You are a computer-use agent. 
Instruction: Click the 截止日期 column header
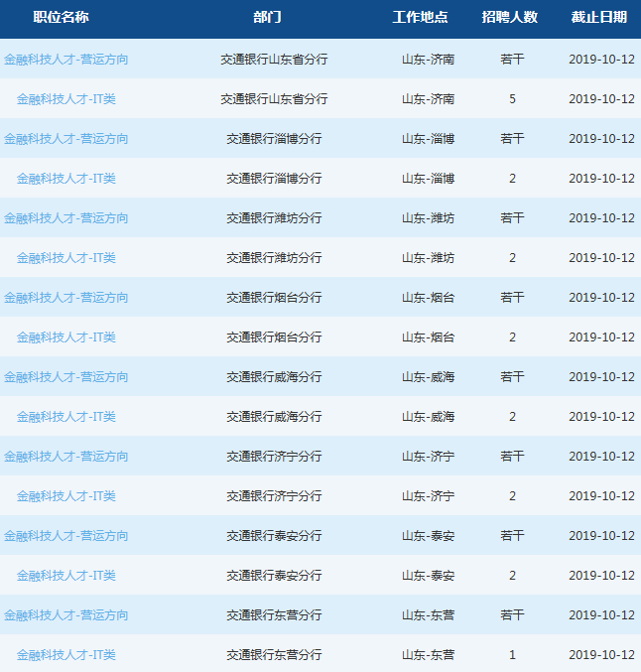tap(599, 18)
